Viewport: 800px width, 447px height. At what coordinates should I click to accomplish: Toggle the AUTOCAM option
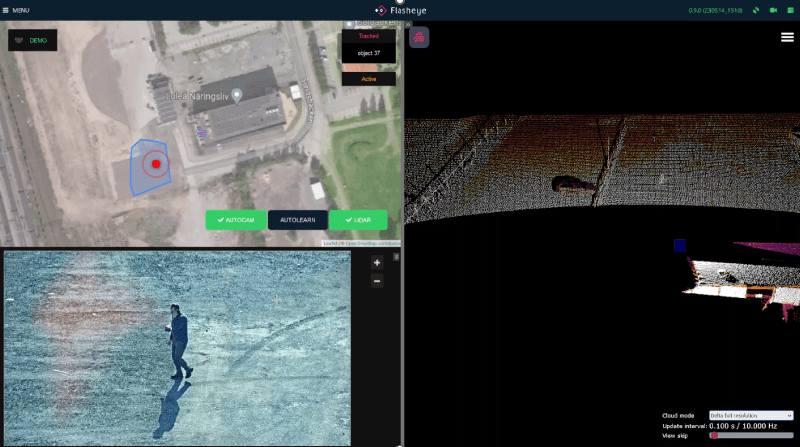pos(236,220)
